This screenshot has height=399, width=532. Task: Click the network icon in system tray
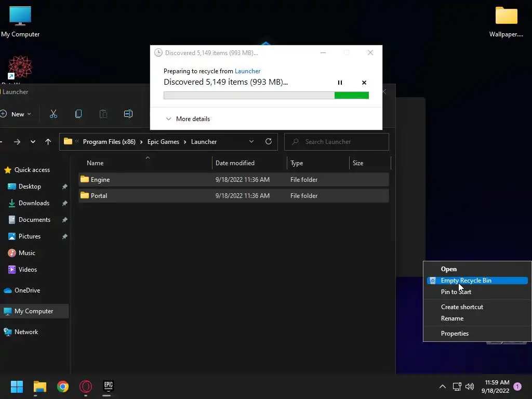[457, 387]
